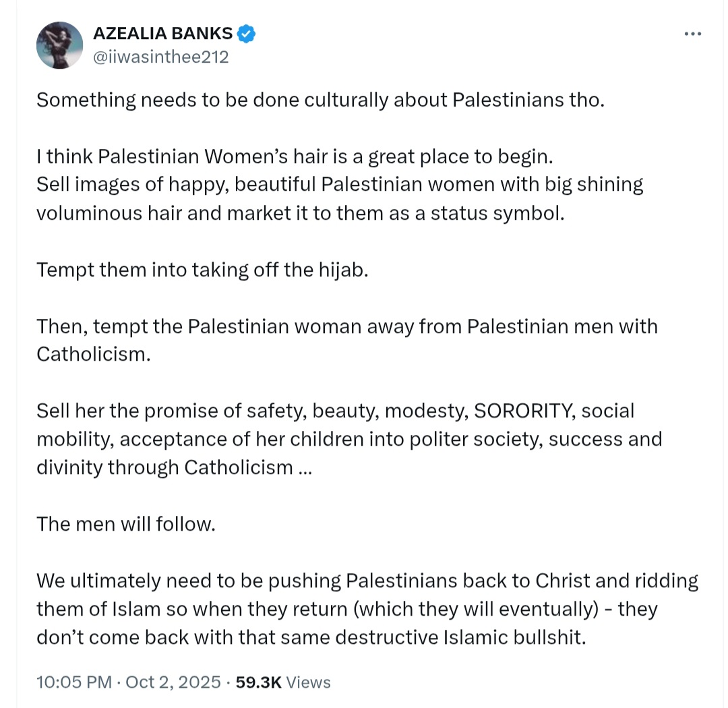
Task: Click the line starting "mobility, acceptance of her"
Action: (x=349, y=440)
